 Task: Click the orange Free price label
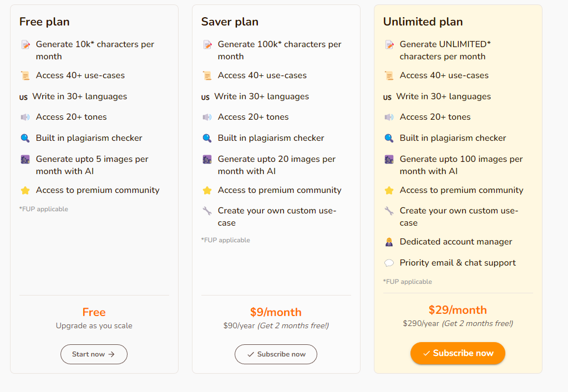(x=94, y=312)
